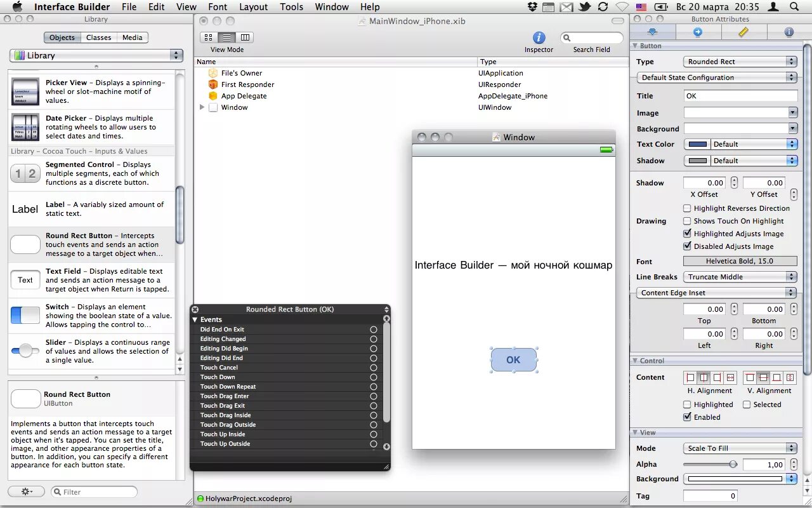Set horizontal alignment to right
The image size is (812, 508).
point(717,377)
